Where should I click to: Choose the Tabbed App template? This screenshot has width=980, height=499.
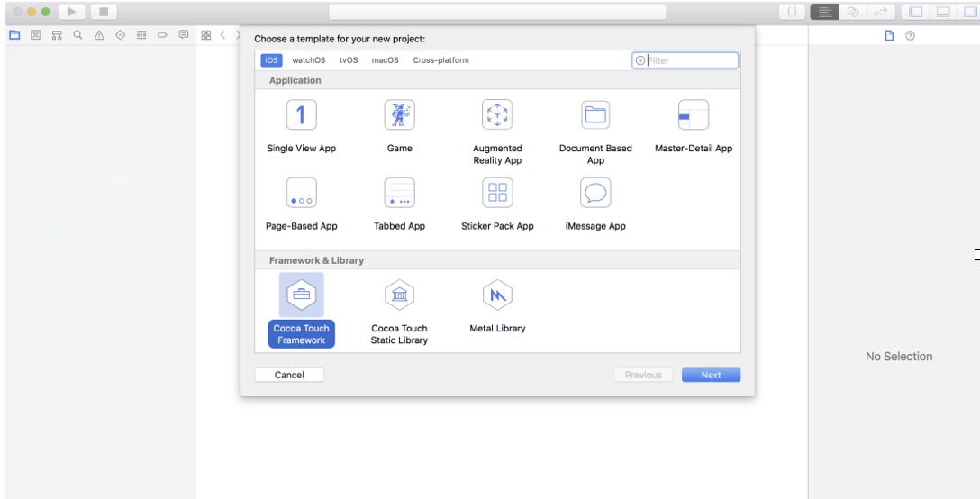[x=399, y=204]
